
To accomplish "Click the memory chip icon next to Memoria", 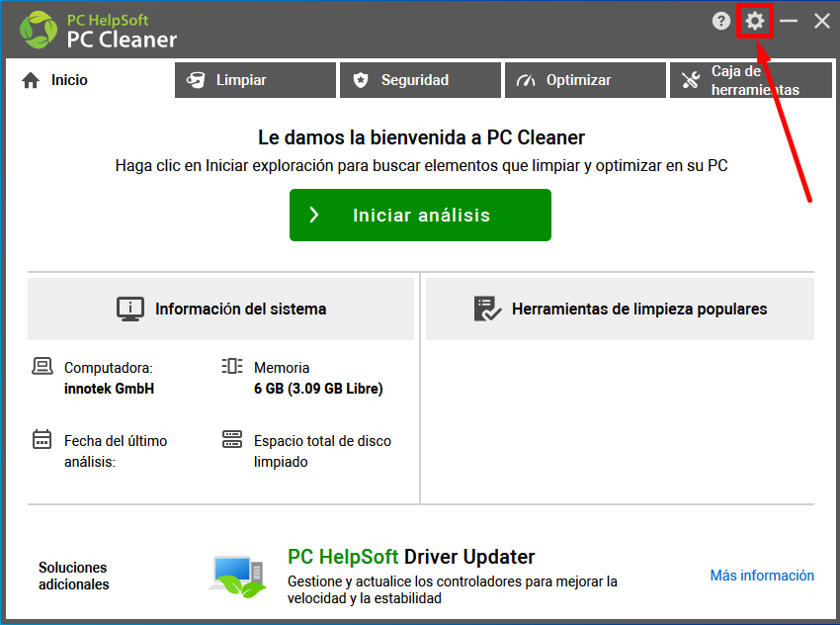I will pyautogui.click(x=232, y=366).
